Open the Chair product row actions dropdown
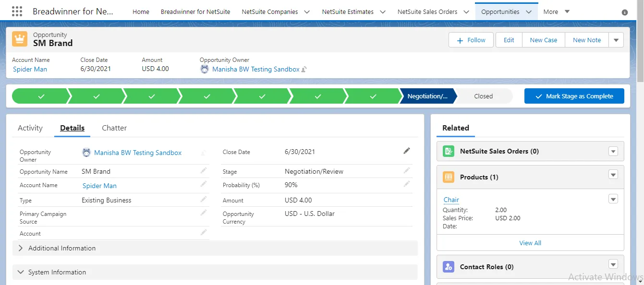This screenshot has width=644, height=285. [x=613, y=199]
